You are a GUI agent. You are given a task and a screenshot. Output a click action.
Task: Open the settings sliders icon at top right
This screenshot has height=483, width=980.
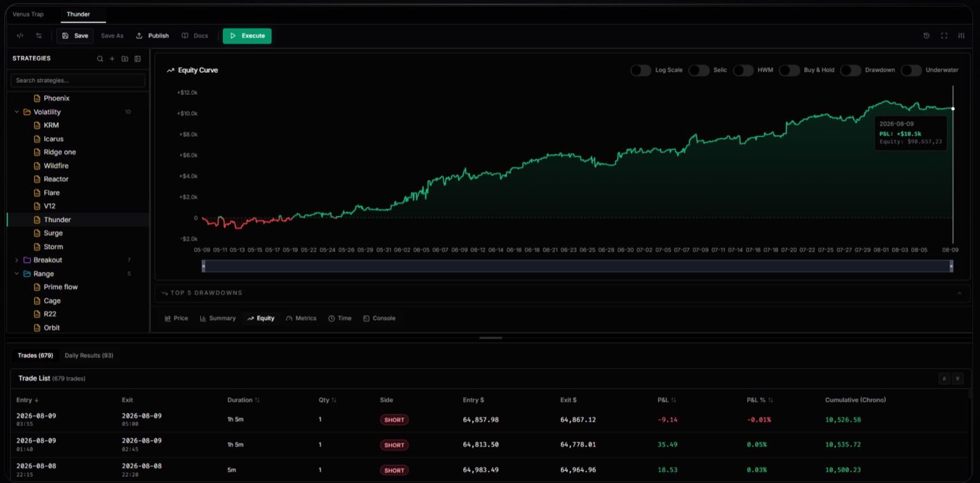click(x=962, y=36)
